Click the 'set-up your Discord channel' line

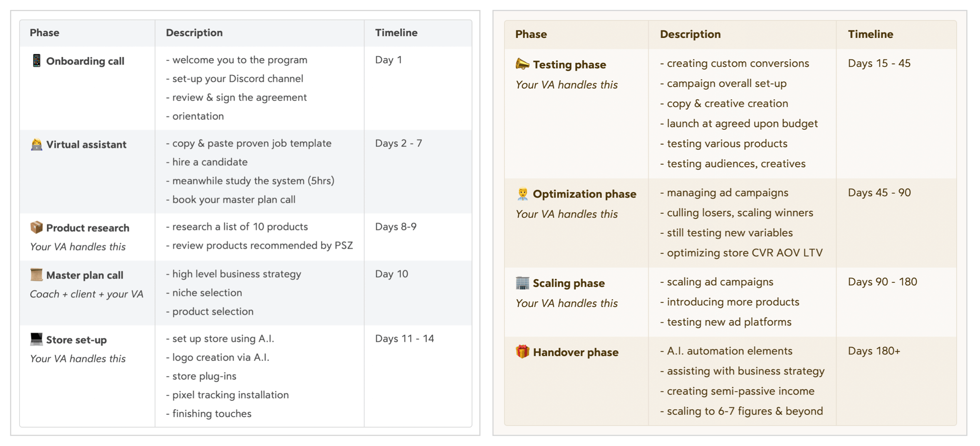[237, 79]
